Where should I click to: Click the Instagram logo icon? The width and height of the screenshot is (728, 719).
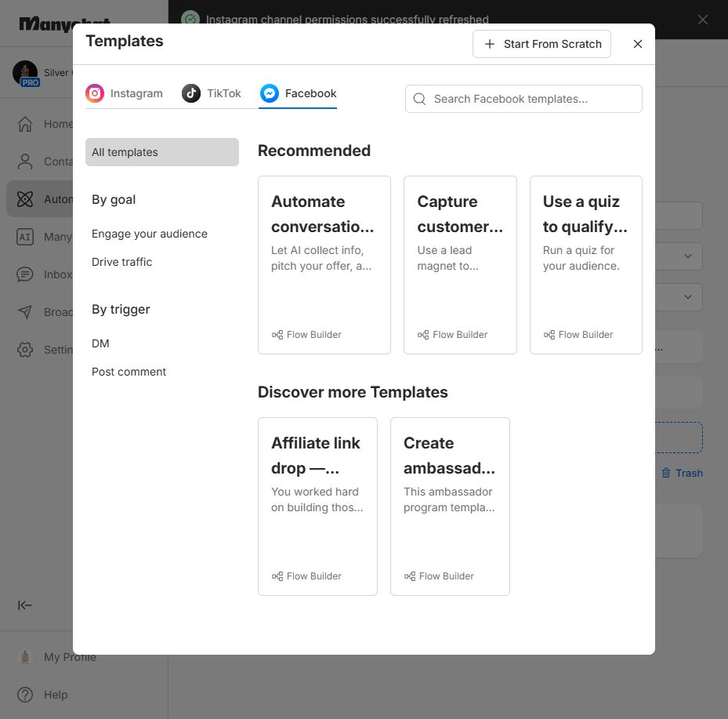pyautogui.click(x=95, y=93)
